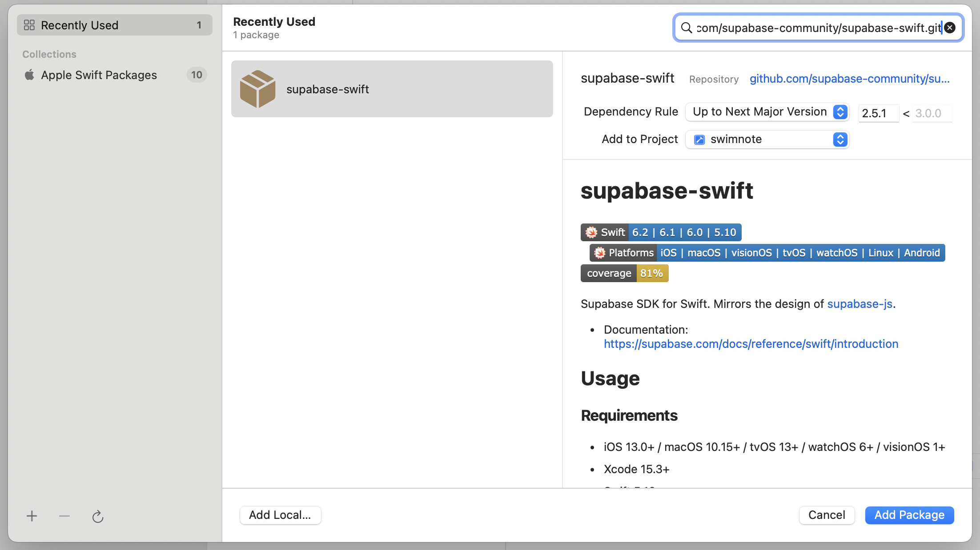
Task: Refresh collections with the circular arrow icon
Action: click(98, 516)
